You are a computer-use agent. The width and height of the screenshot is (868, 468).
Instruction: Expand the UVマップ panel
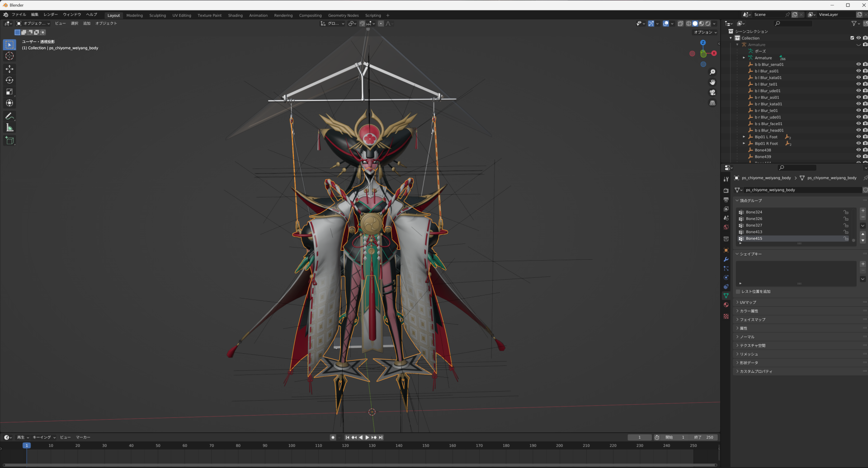pyautogui.click(x=748, y=302)
